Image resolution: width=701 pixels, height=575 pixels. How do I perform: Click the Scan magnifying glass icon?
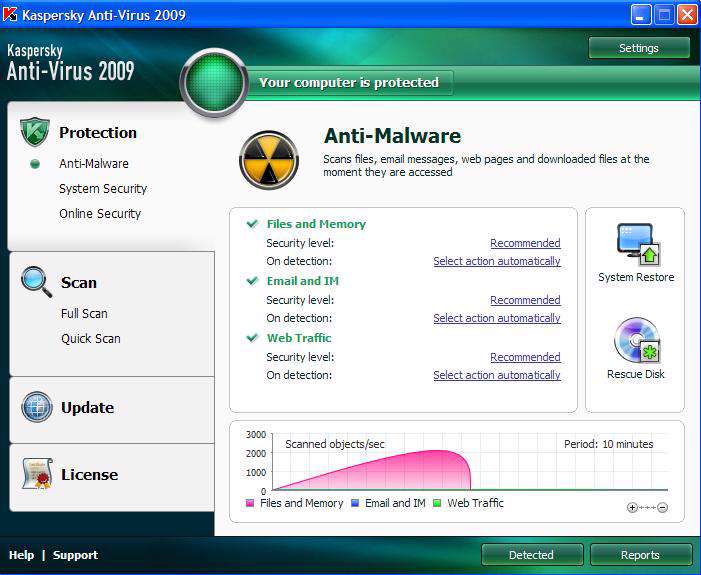[36, 282]
